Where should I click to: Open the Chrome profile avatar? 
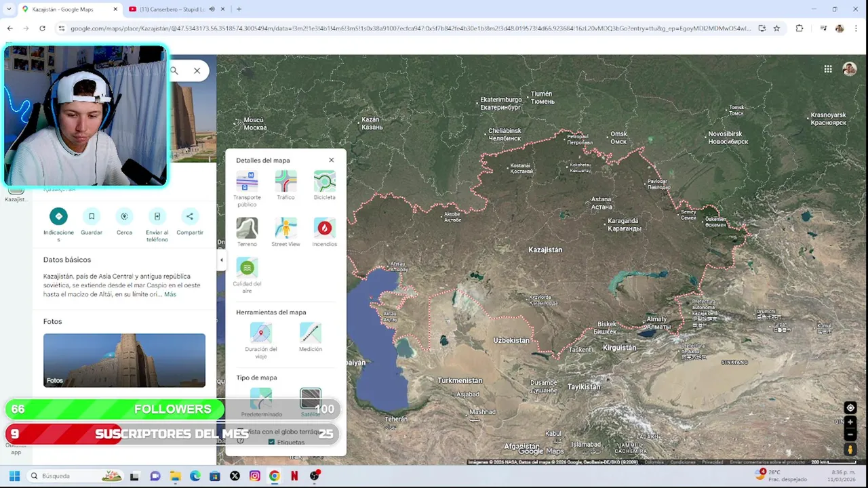coord(840,28)
